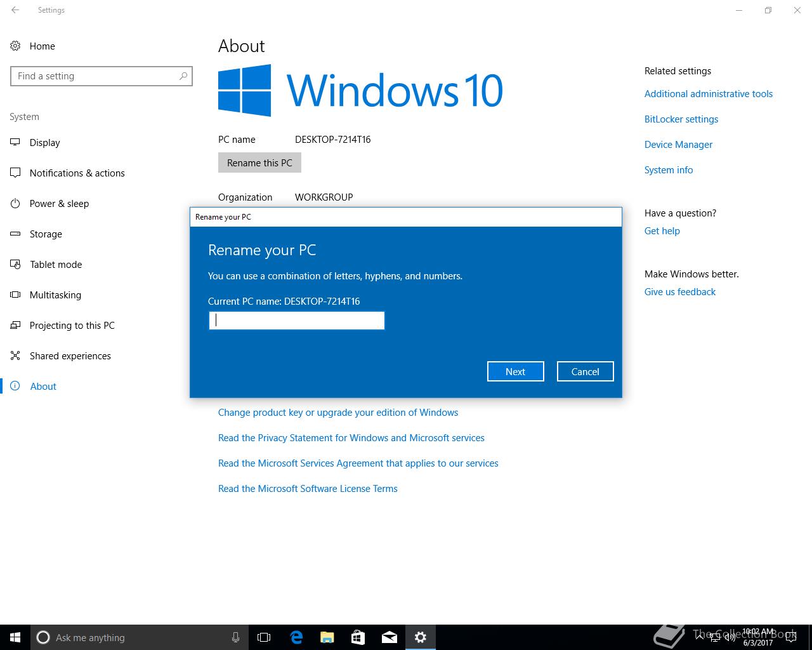The image size is (812, 650).
Task: Open Microsoft Services Agreement link
Action: coord(358,463)
